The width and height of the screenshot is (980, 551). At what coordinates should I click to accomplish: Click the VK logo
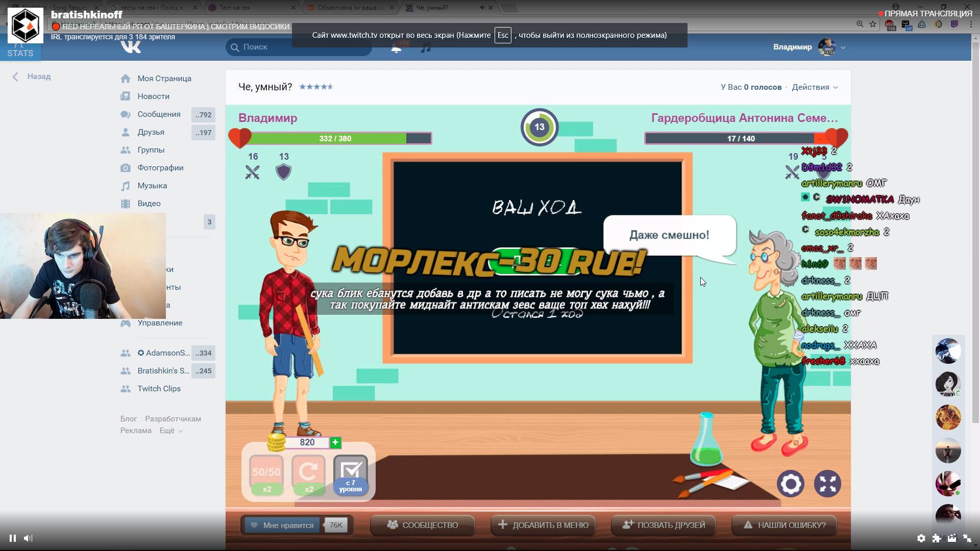131,47
